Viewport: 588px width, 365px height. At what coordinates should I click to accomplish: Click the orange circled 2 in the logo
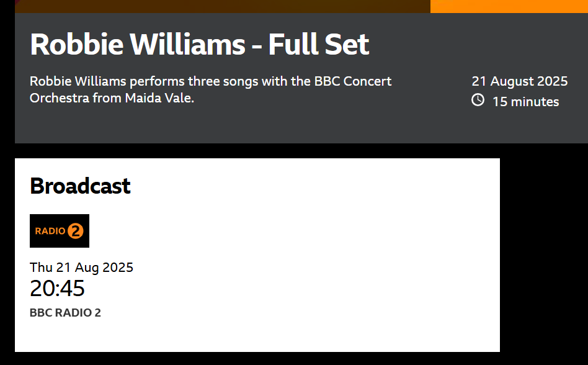click(x=76, y=231)
